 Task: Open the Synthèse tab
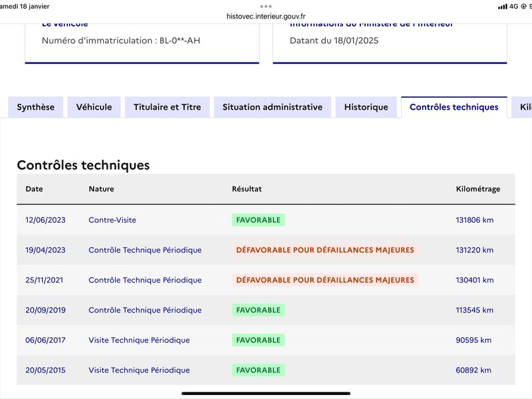click(36, 107)
